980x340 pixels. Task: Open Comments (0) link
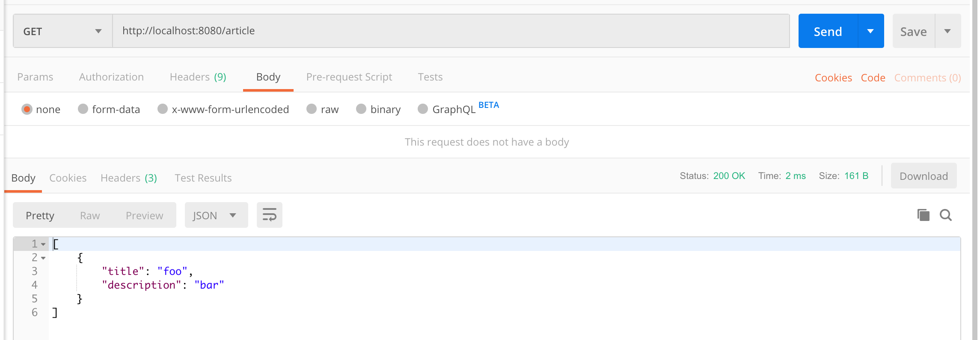(927, 78)
